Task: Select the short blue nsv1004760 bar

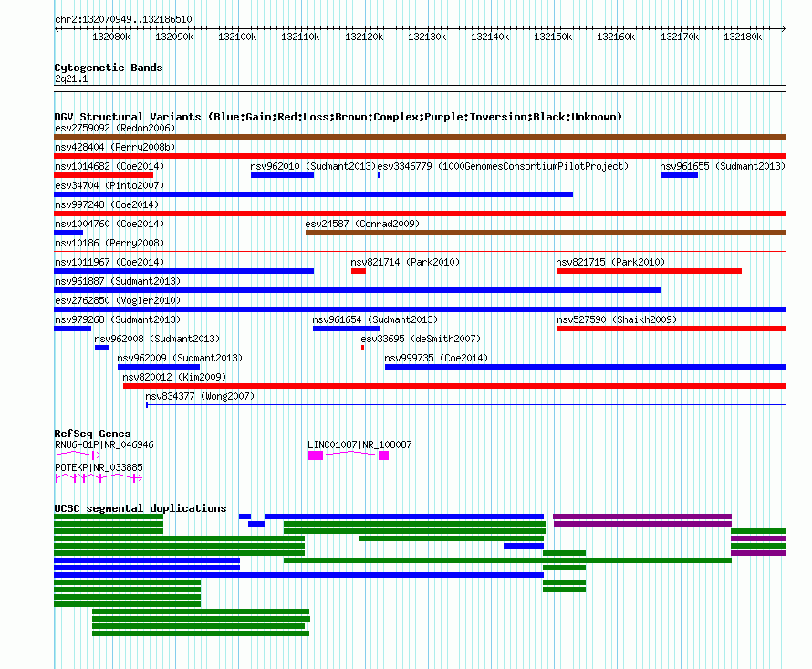Action: pyautogui.click(x=68, y=233)
